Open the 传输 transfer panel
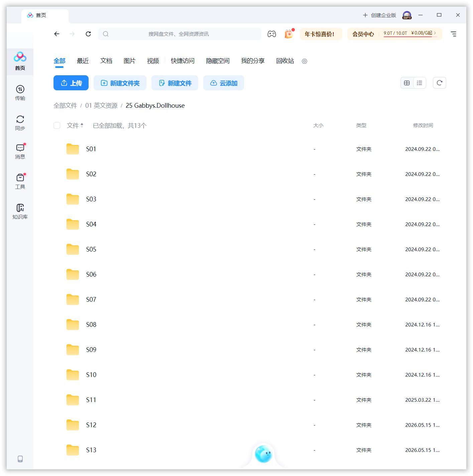 20,93
